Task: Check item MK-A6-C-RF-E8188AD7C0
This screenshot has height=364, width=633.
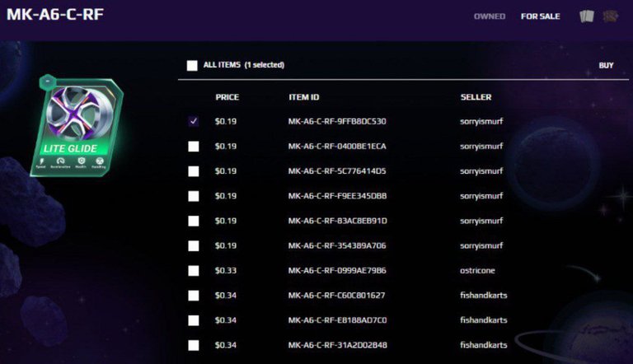Action: point(194,320)
